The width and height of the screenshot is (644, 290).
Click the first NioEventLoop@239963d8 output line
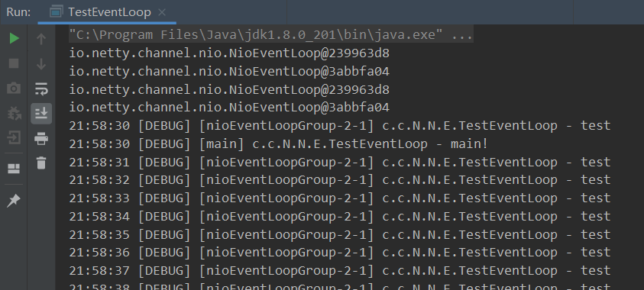(x=229, y=53)
